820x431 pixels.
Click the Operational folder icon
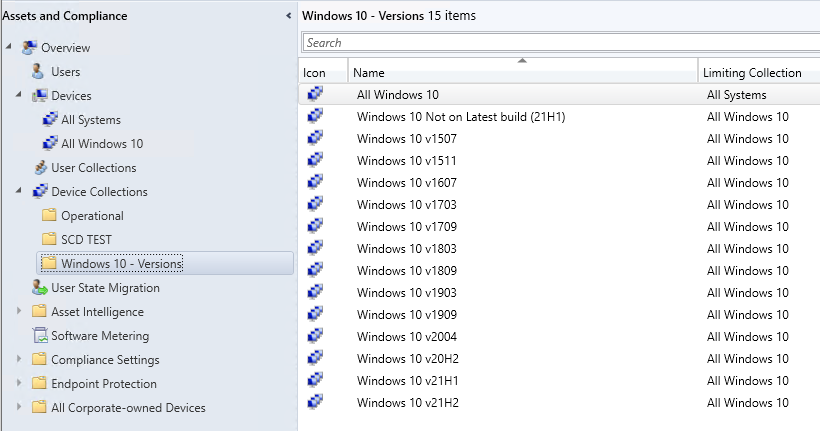[x=49, y=215]
